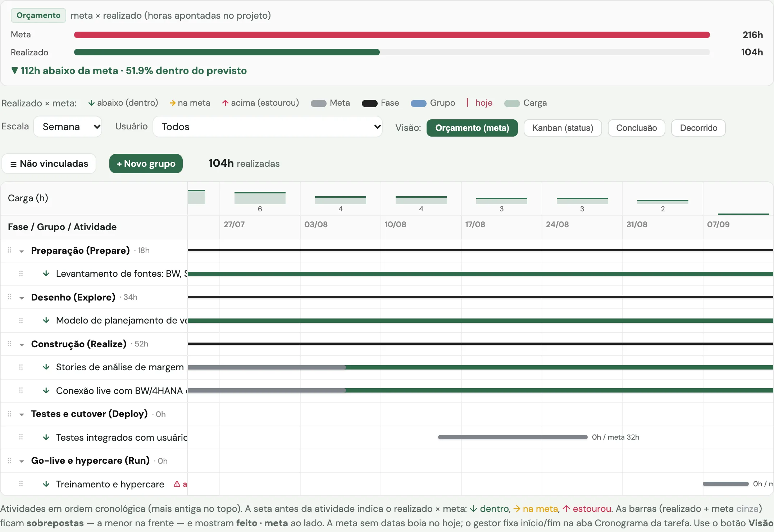The height and width of the screenshot is (532, 774).
Task: Click the black Fase legend swatch
Action: pyautogui.click(x=369, y=104)
